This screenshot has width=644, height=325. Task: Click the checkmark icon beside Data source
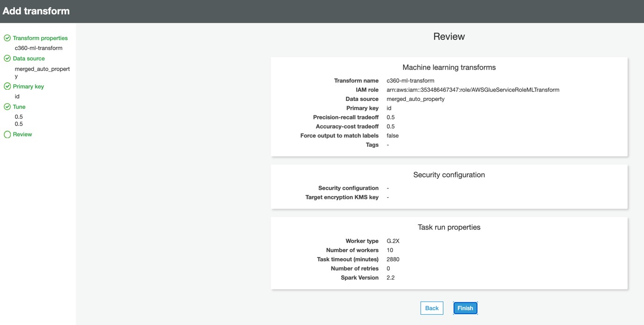coord(7,58)
